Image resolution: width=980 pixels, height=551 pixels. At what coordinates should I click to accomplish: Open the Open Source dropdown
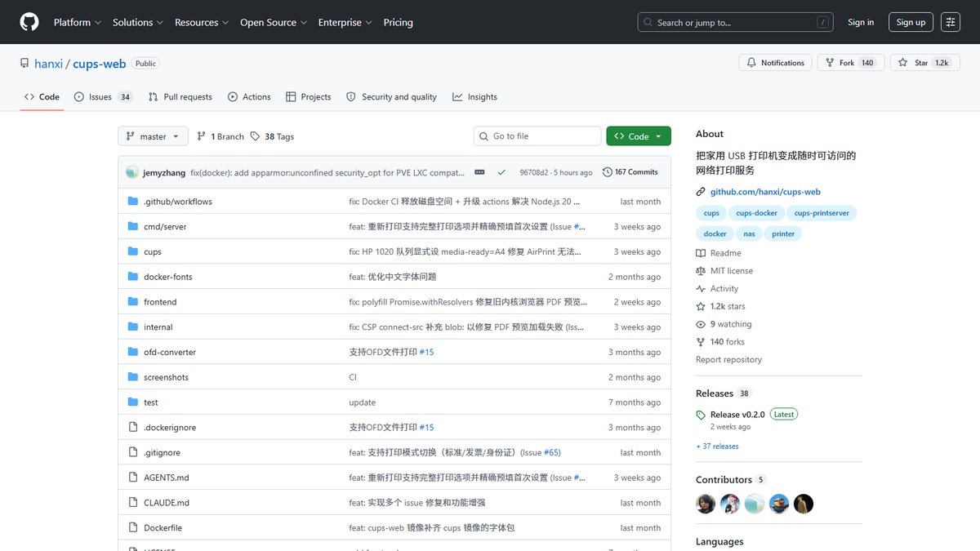point(274,22)
